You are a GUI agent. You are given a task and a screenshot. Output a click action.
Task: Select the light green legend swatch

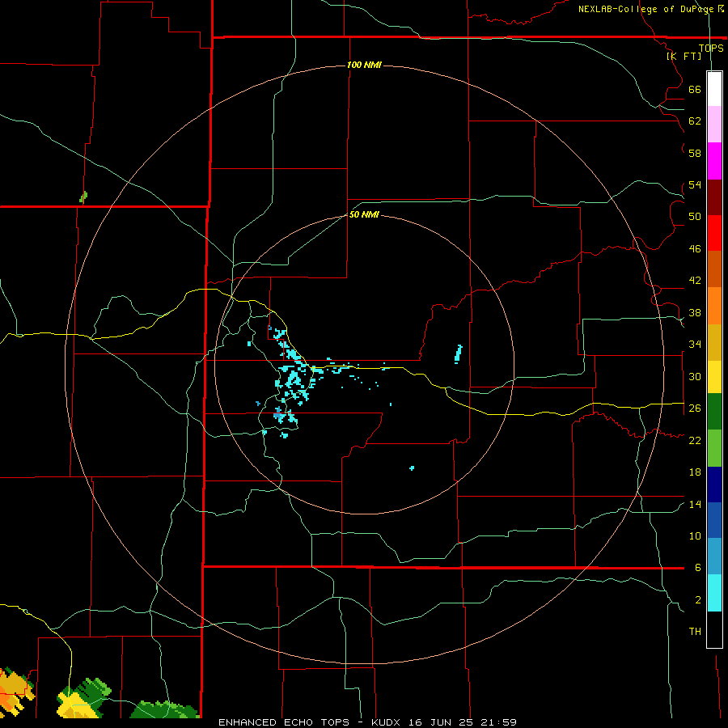point(714,448)
